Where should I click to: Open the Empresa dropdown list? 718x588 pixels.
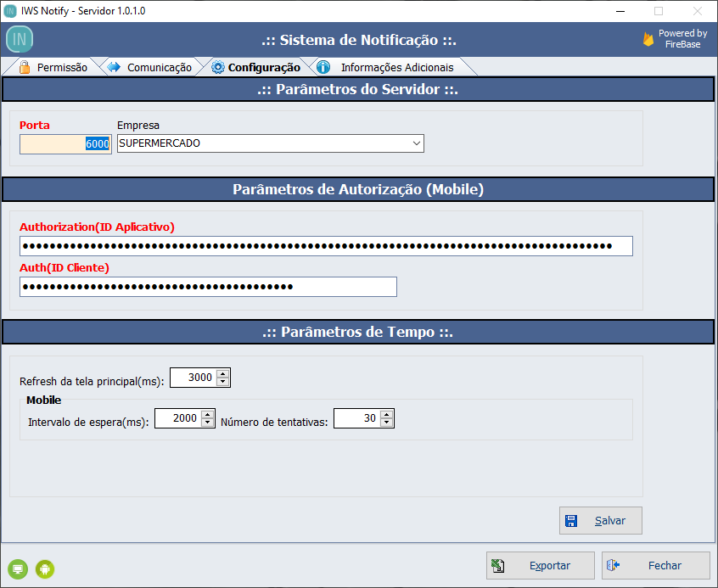416,144
